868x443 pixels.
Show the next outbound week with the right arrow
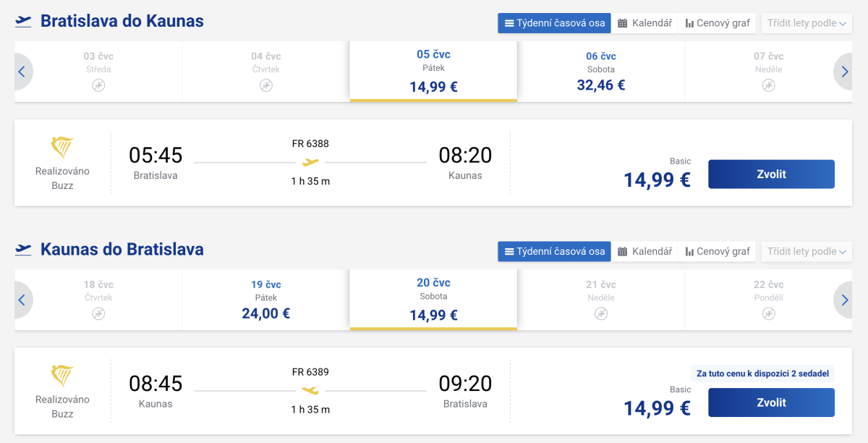click(x=844, y=72)
